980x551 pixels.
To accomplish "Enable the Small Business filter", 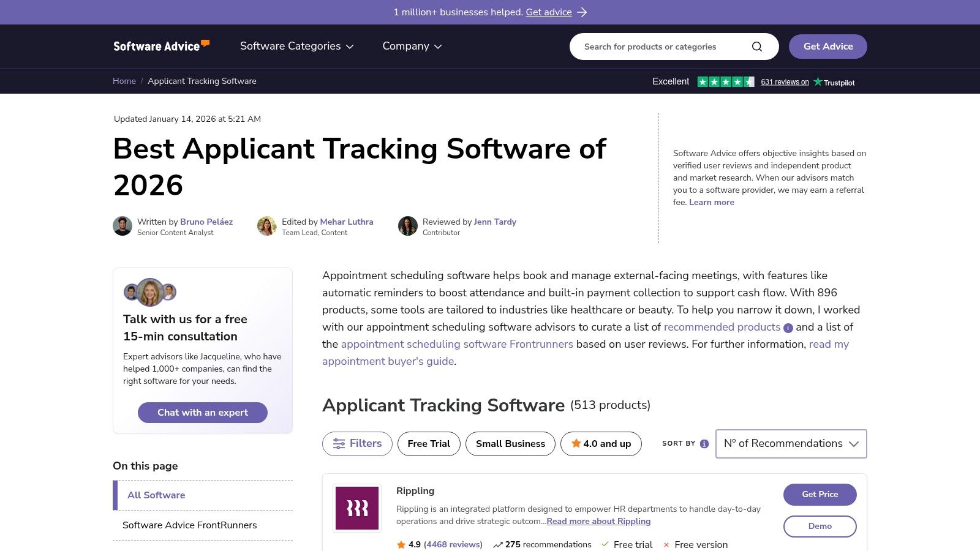I will 510,443.
